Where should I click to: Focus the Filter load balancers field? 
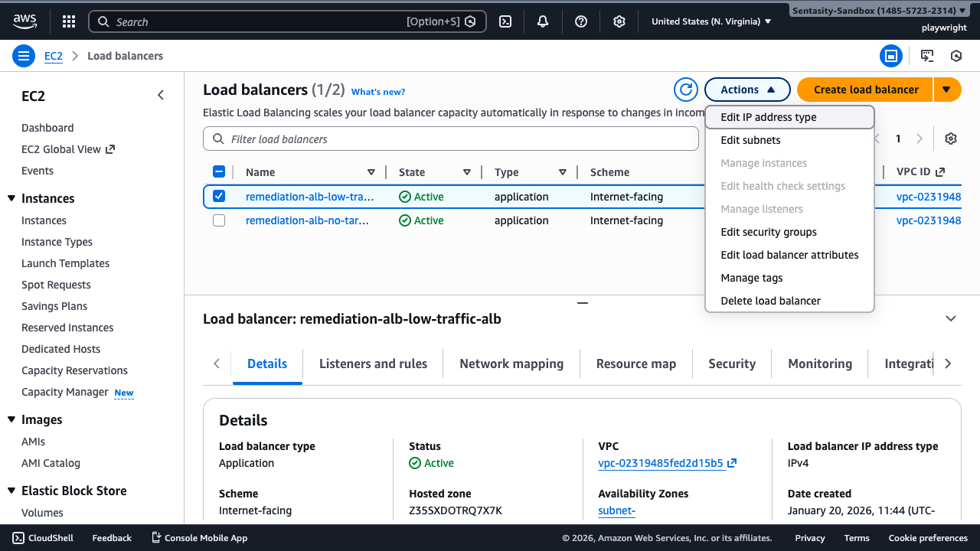452,139
